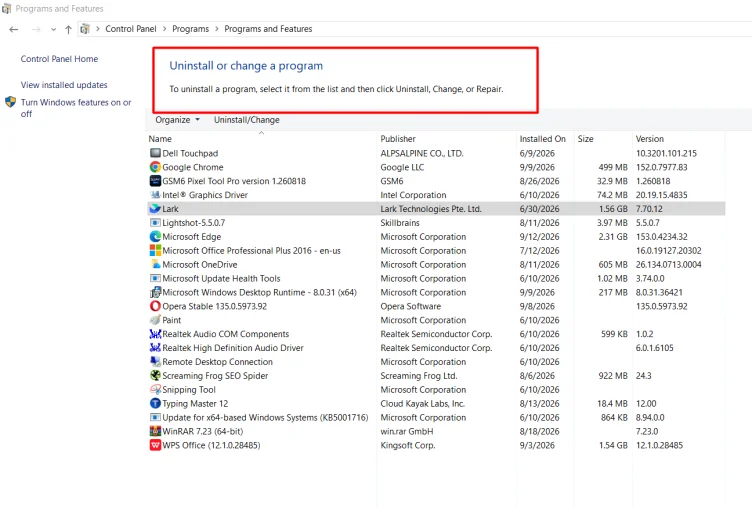
Task: Click the Microsoft Office Professional Plus icon
Action: tap(155, 251)
